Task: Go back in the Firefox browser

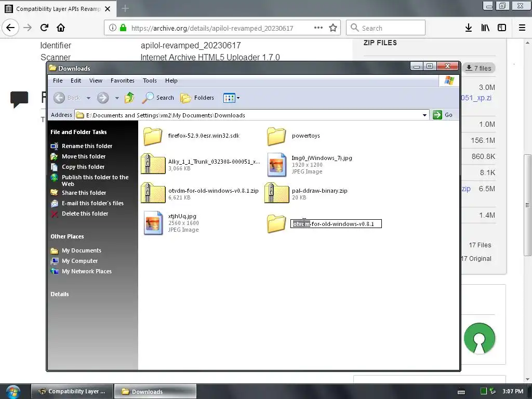Action: click(10, 28)
